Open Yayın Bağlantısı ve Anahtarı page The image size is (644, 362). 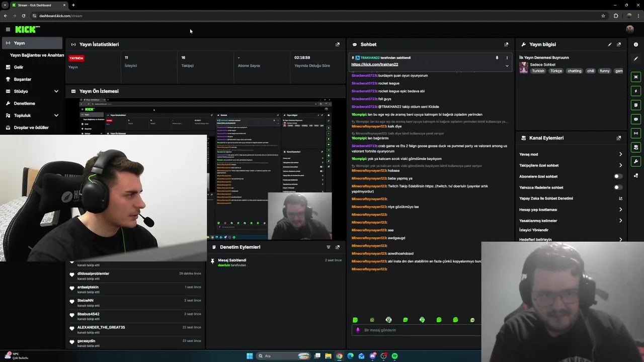pos(37,55)
